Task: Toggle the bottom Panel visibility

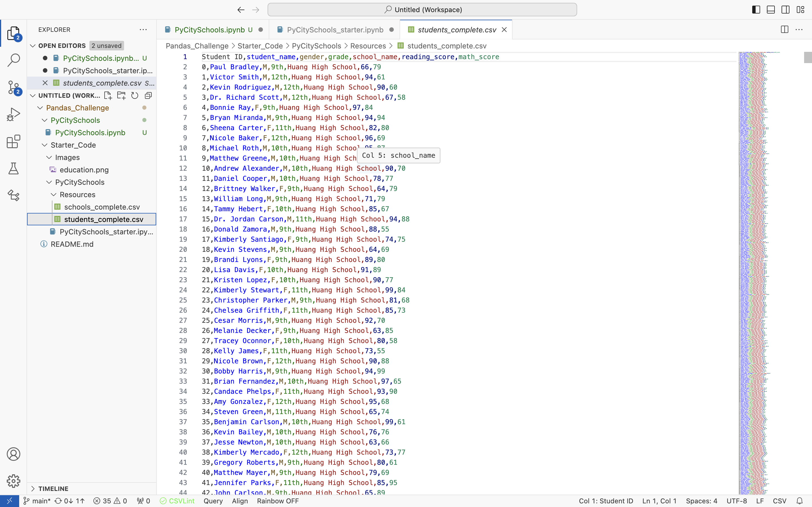Action: coord(771,10)
